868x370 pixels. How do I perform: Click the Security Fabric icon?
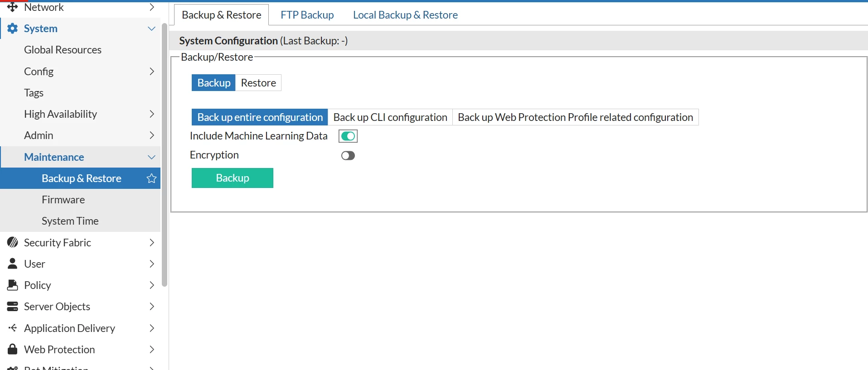point(13,242)
